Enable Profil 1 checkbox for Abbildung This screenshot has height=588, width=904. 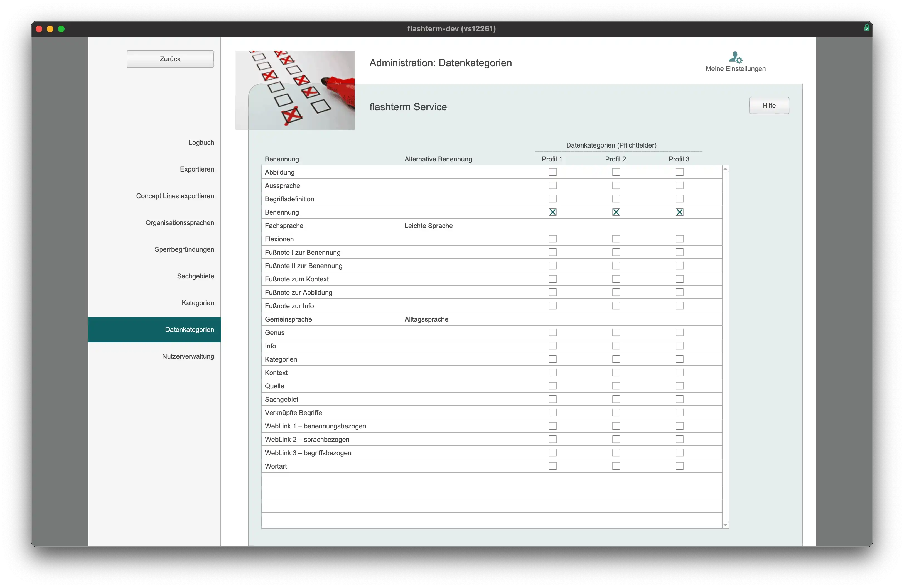click(x=552, y=172)
